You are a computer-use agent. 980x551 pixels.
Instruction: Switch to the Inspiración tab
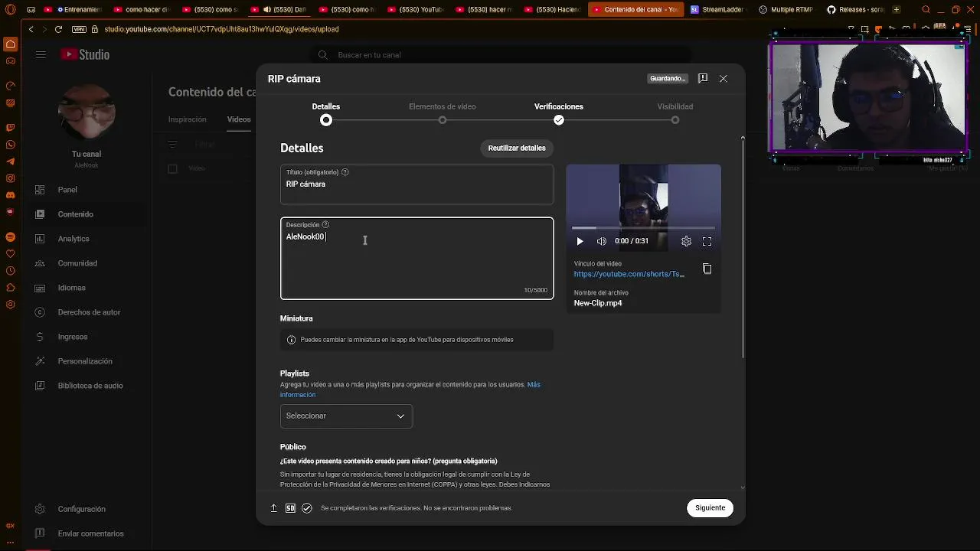[188, 119]
